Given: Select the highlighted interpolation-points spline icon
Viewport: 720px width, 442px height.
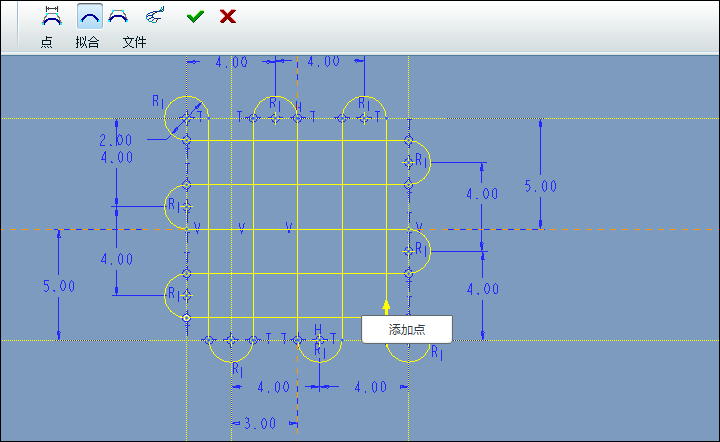Looking at the screenshot, I should pyautogui.click(x=90, y=17).
